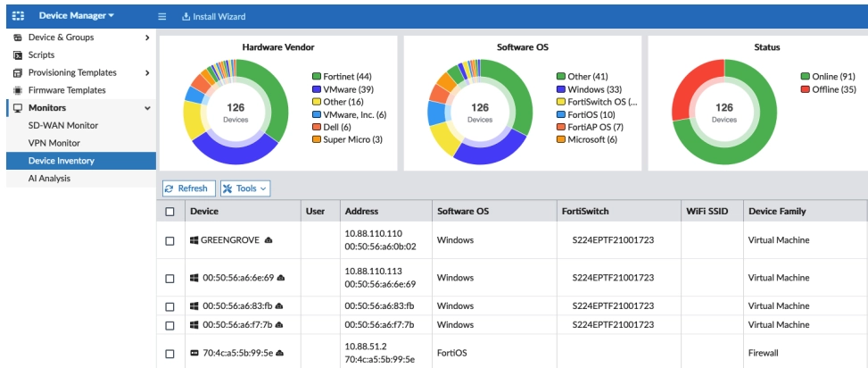Click Windows logo beside GREENGROVE

tap(194, 240)
